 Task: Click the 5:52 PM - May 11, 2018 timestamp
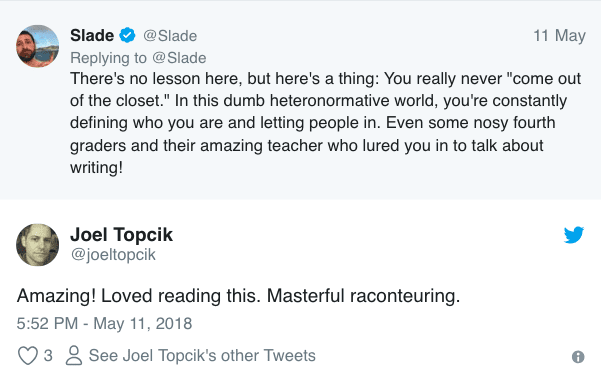coord(104,323)
